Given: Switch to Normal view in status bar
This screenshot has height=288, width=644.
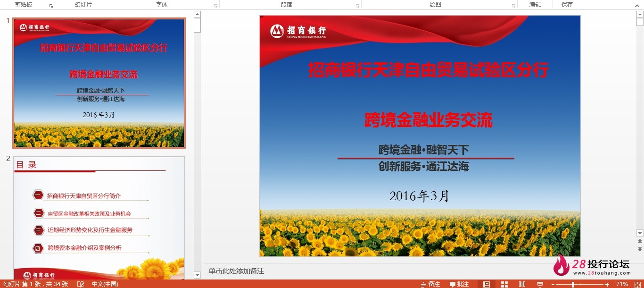Looking at the screenshot, I should pyautogui.click(x=487, y=284).
